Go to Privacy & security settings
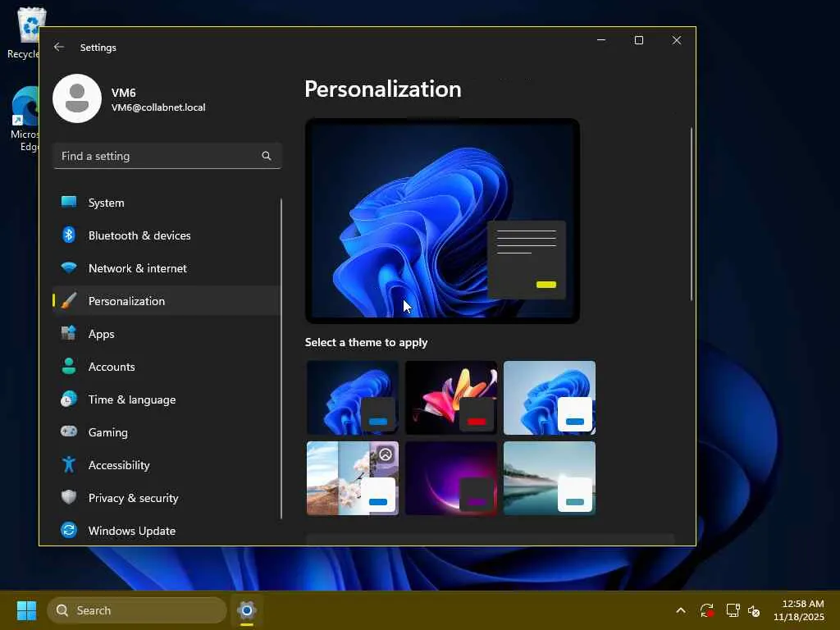This screenshot has height=630, width=840. pos(166,498)
